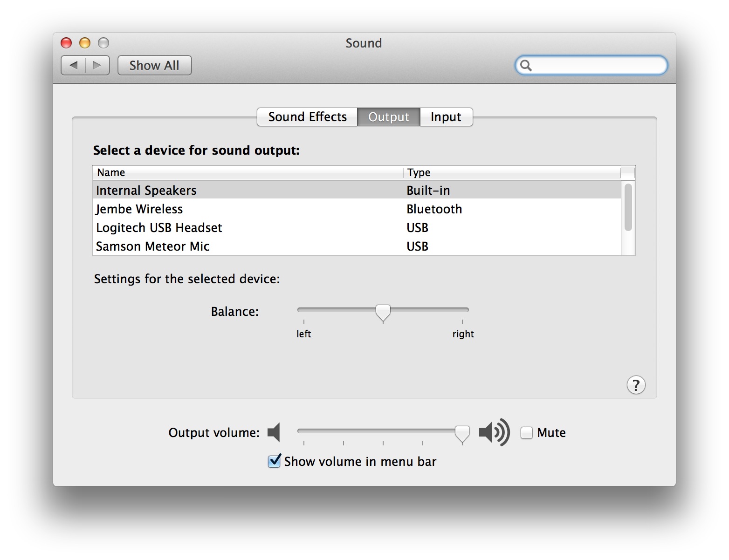This screenshot has width=729, height=560.
Task: Close the Sound window with red button
Action: click(66, 43)
